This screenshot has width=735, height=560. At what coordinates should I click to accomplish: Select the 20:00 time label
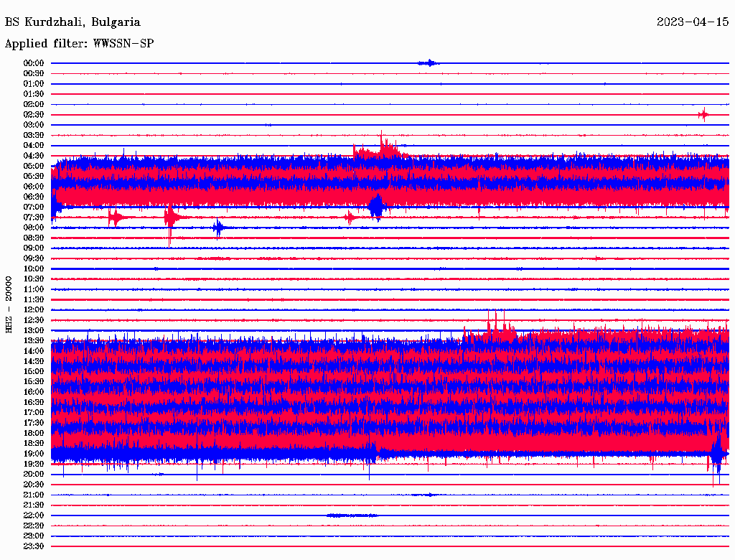(x=34, y=475)
